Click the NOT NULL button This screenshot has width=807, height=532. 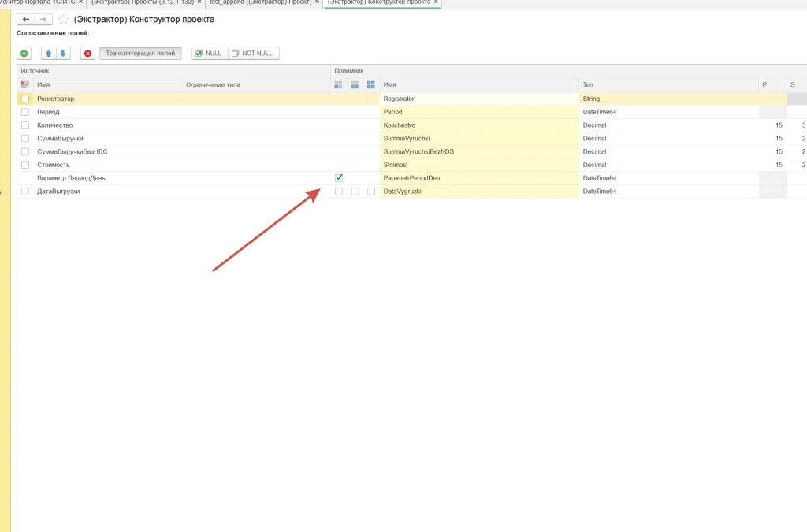254,54
